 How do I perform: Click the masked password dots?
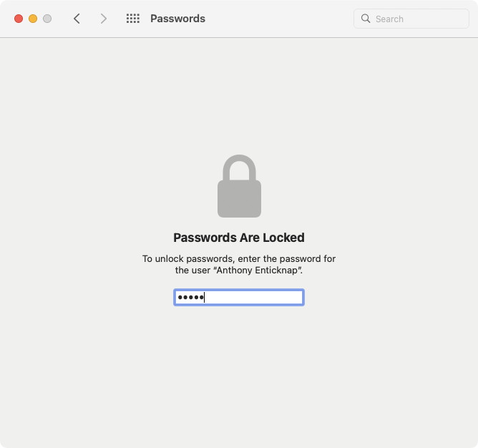191,297
